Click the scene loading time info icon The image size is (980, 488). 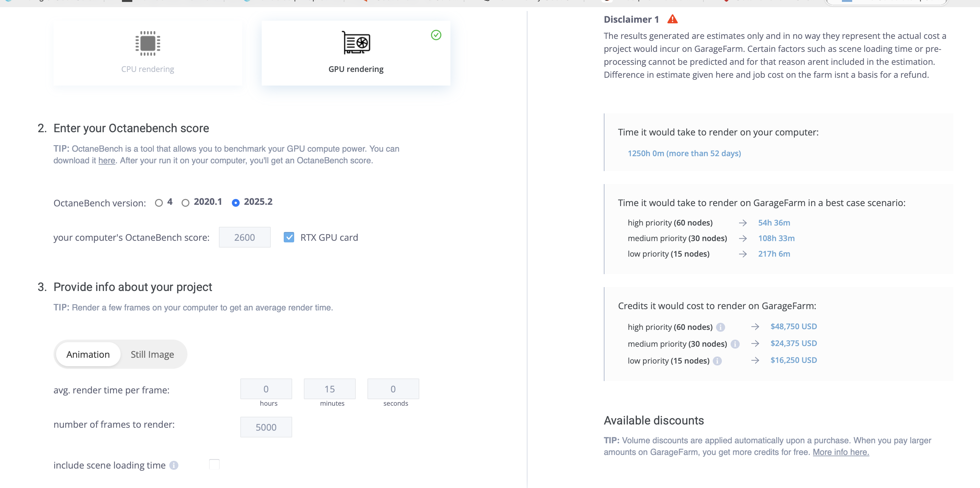click(x=173, y=465)
